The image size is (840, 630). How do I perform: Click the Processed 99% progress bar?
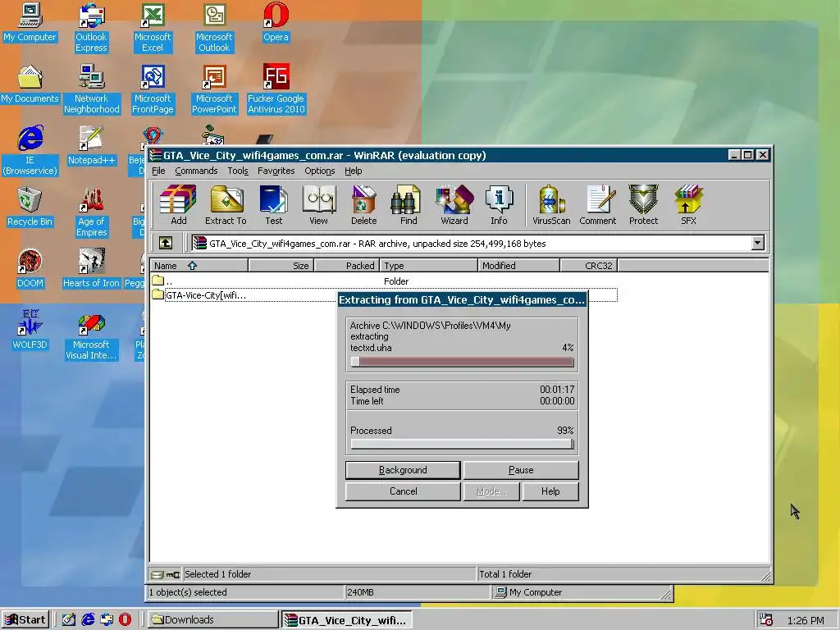[x=462, y=444]
